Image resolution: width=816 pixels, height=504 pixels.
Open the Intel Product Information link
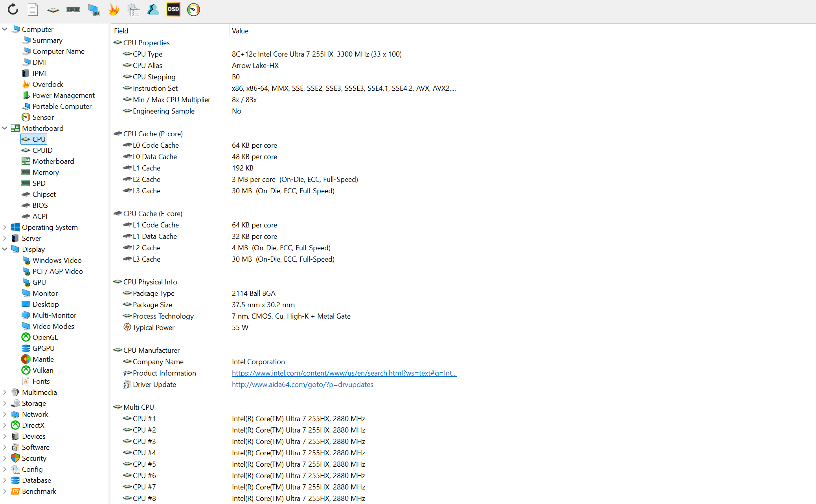(x=344, y=373)
